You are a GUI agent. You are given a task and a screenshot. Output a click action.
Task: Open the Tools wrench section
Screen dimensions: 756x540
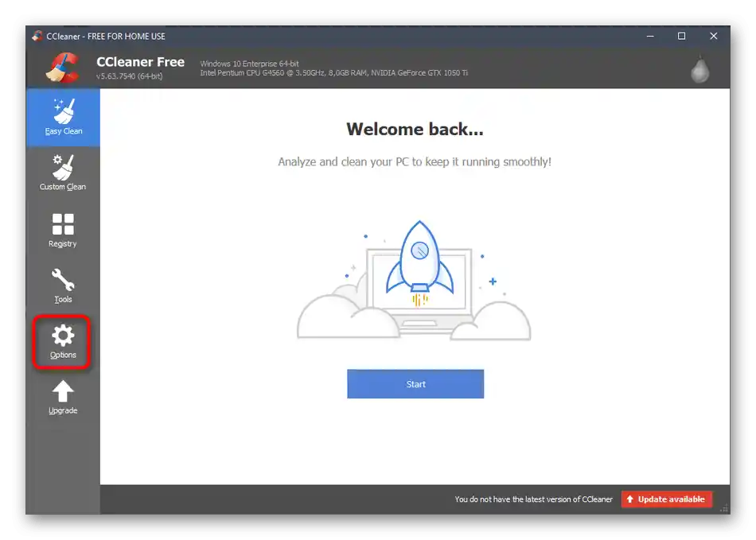[63, 286]
